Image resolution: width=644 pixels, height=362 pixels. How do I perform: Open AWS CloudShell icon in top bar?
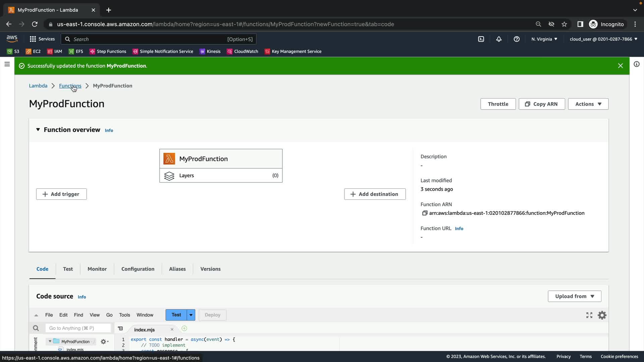coord(481,39)
